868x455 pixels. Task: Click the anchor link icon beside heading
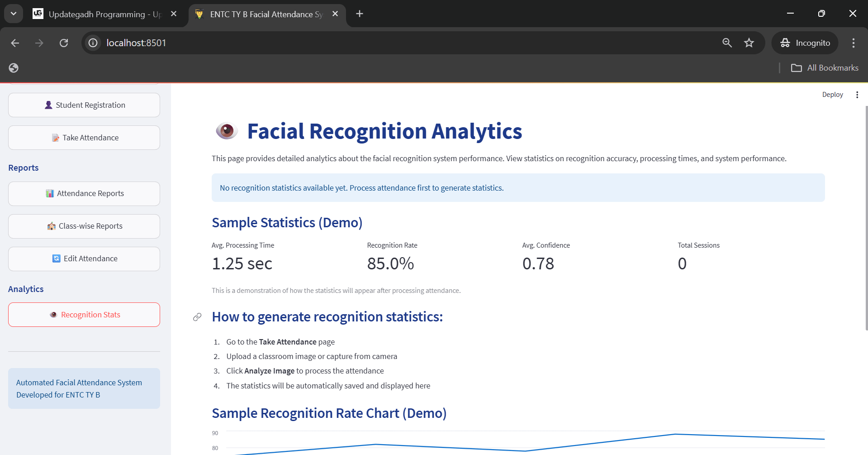coord(197,317)
